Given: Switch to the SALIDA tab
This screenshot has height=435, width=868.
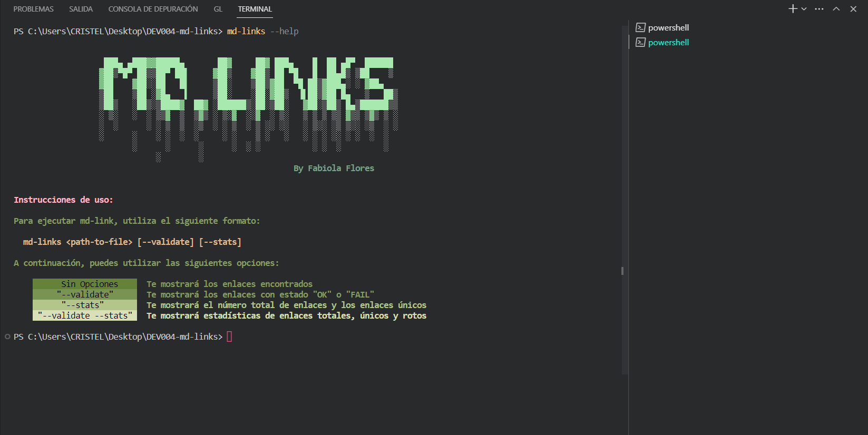Looking at the screenshot, I should click(81, 9).
